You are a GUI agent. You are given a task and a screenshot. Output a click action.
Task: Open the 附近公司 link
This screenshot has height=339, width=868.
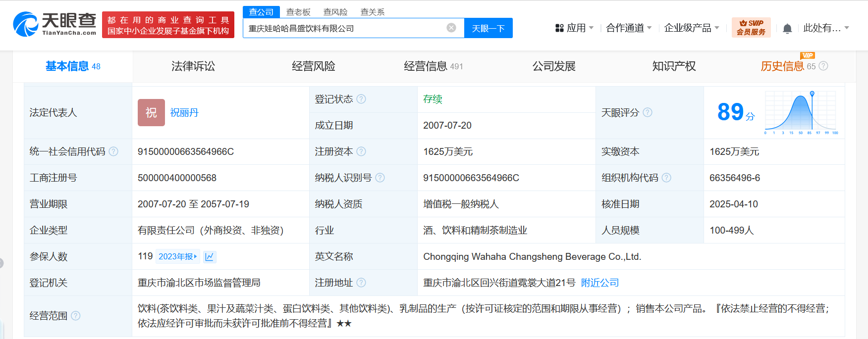point(599,283)
